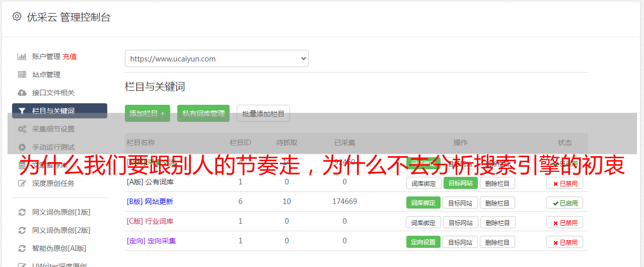Click the 栏目名称 column header

coord(140,143)
